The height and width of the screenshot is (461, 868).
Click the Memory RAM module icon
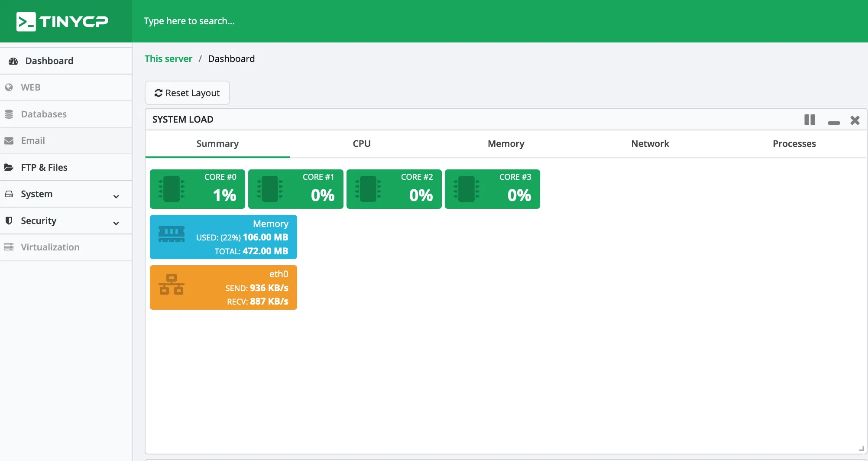(172, 234)
